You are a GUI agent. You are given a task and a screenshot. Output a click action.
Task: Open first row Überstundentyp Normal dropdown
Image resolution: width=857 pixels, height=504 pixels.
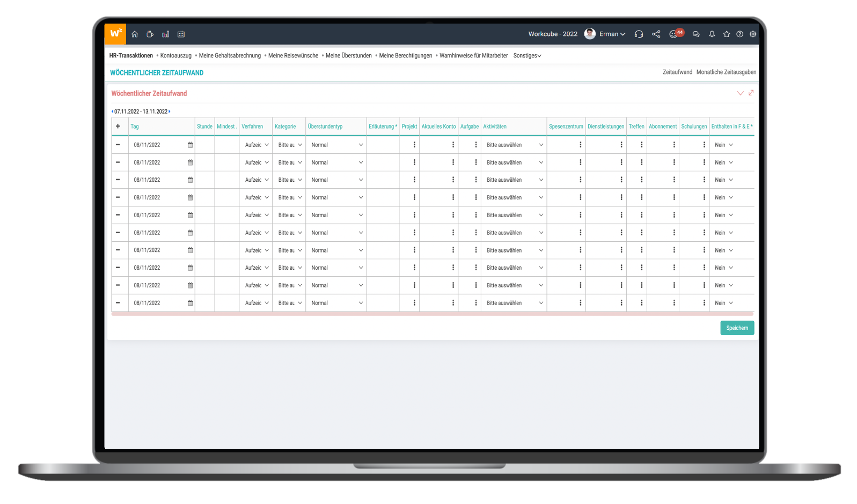click(336, 145)
